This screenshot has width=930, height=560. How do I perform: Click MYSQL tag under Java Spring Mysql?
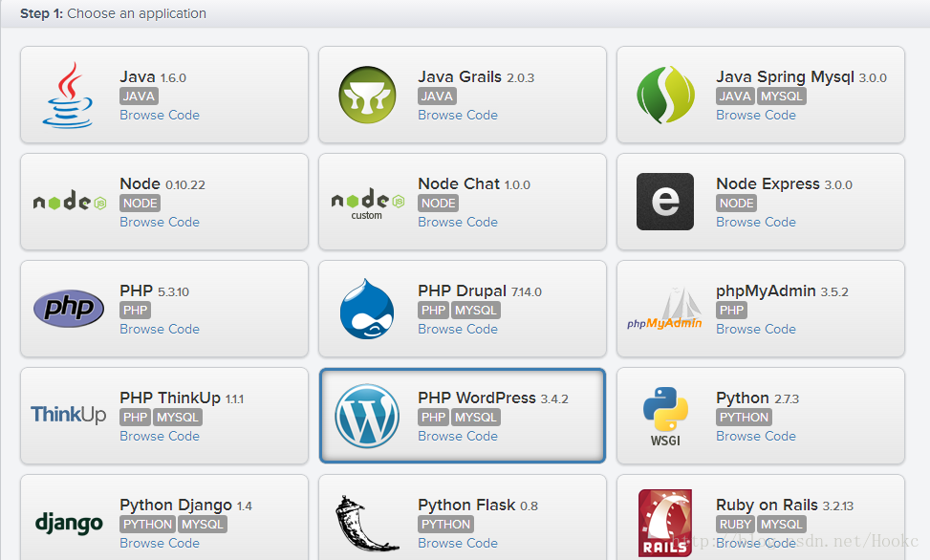[781, 97]
